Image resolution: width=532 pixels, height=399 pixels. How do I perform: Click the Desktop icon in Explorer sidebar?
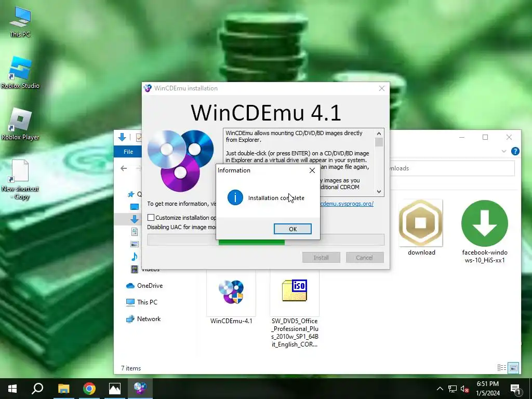(135, 207)
